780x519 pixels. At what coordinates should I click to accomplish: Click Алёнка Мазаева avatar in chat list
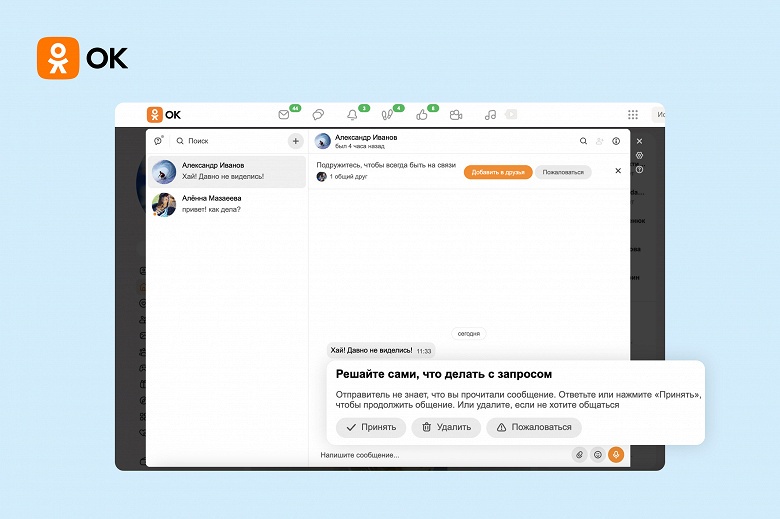point(164,205)
